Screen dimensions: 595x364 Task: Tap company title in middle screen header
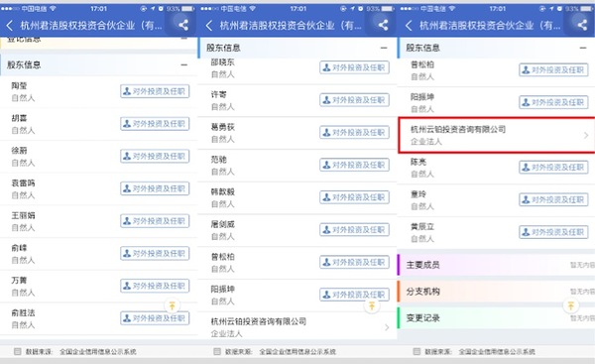(x=291, y=26)
